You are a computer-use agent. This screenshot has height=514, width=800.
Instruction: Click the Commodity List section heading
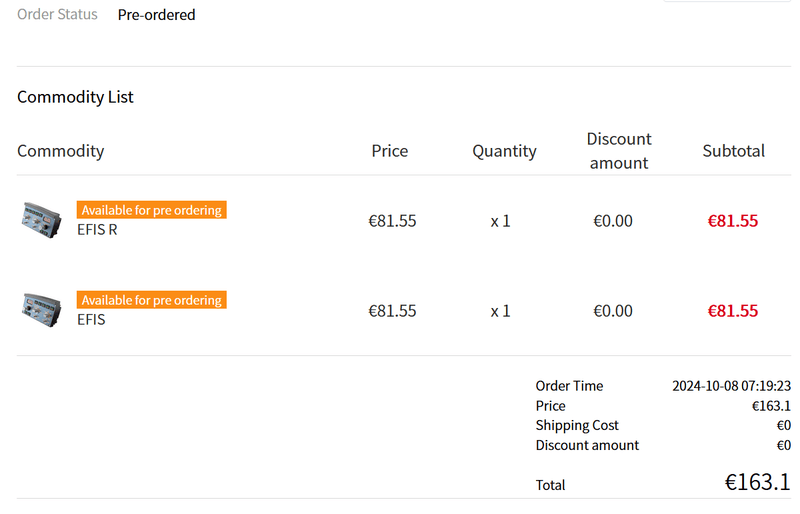75,96
